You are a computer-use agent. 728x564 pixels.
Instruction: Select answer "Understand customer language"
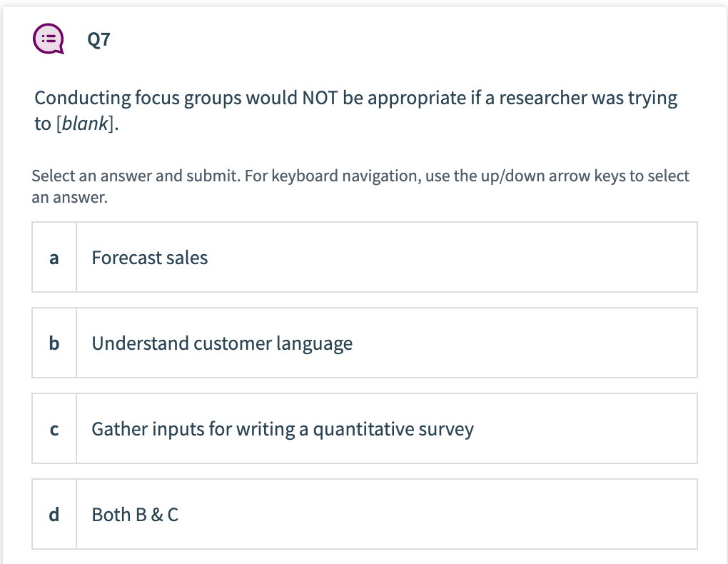tap(364, 343)
